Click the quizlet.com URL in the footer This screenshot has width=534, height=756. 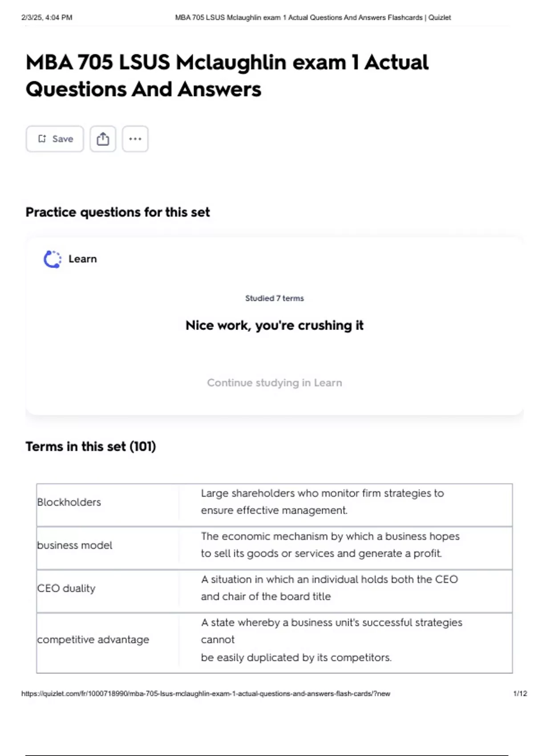pyautogui.click(x=206, y=693)
